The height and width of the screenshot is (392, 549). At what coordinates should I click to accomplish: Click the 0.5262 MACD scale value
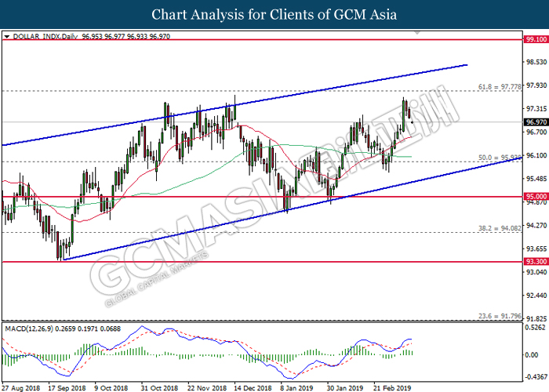click(x=536, y=328)
